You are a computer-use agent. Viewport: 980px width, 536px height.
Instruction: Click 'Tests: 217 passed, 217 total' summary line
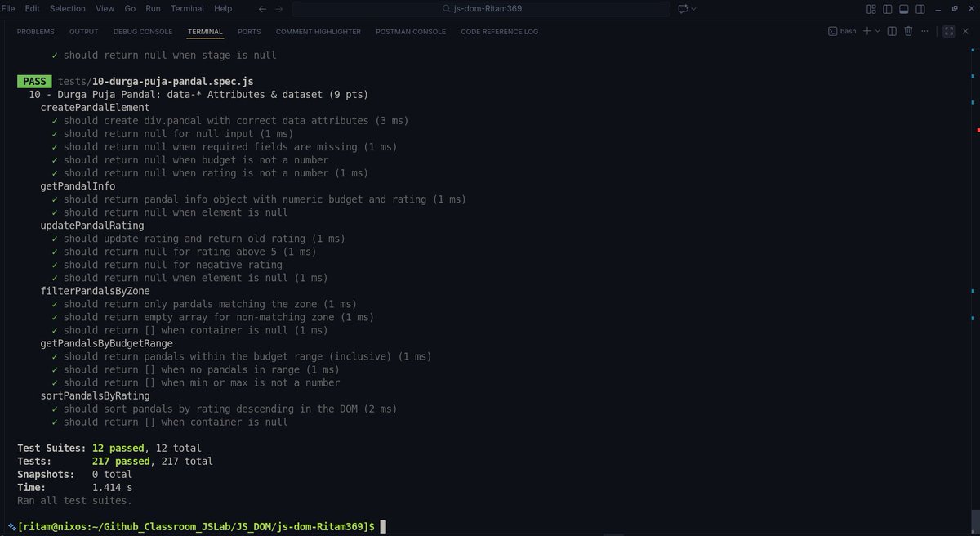[115, 461]
